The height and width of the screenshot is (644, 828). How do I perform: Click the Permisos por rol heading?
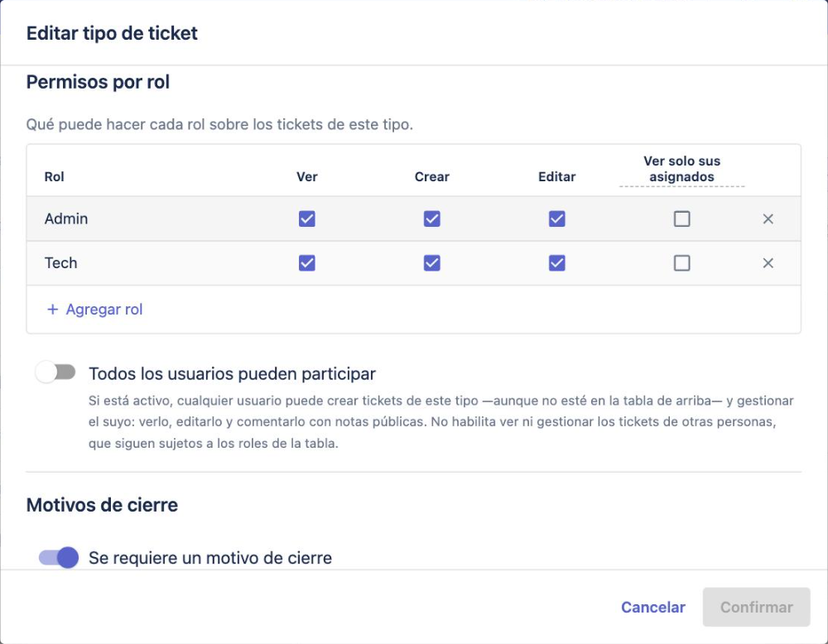(x=99, y=82)
